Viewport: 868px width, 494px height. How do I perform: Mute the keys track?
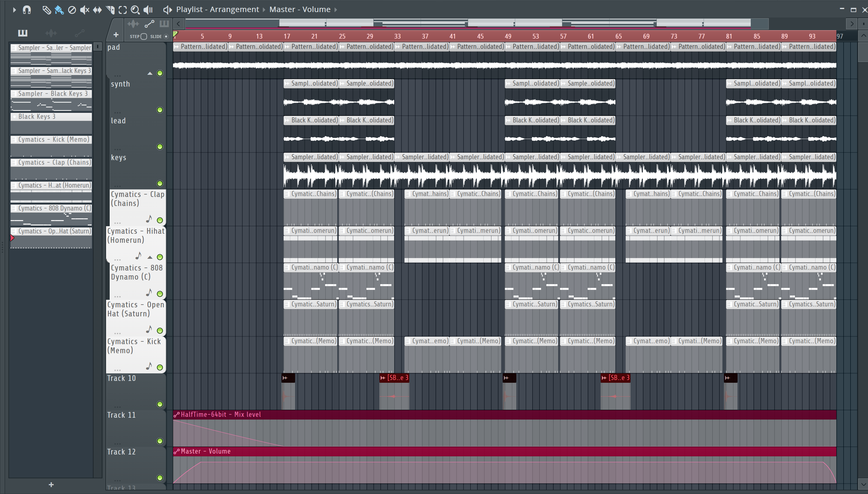160,184
